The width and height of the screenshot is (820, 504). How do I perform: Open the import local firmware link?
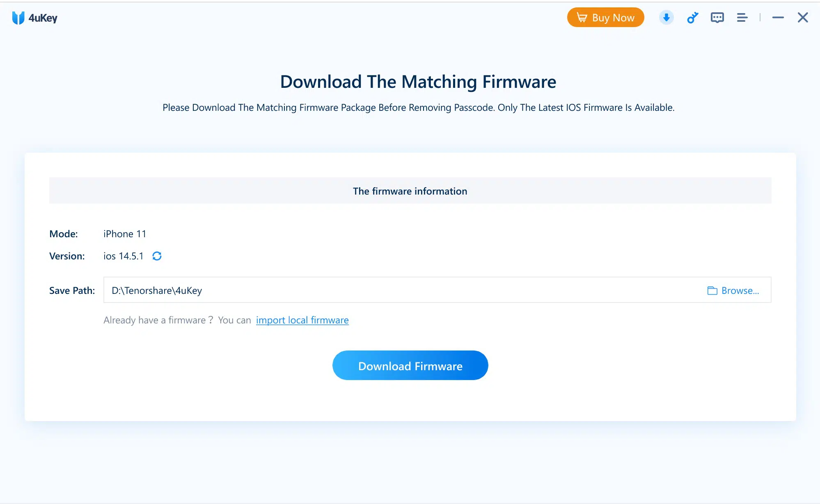(302, 320)
